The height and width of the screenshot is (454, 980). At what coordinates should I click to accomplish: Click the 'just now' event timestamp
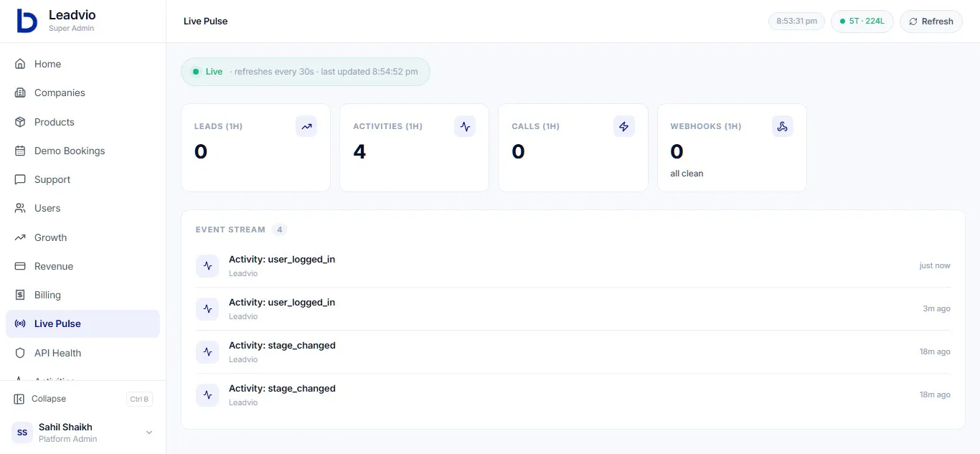(935, 265)
